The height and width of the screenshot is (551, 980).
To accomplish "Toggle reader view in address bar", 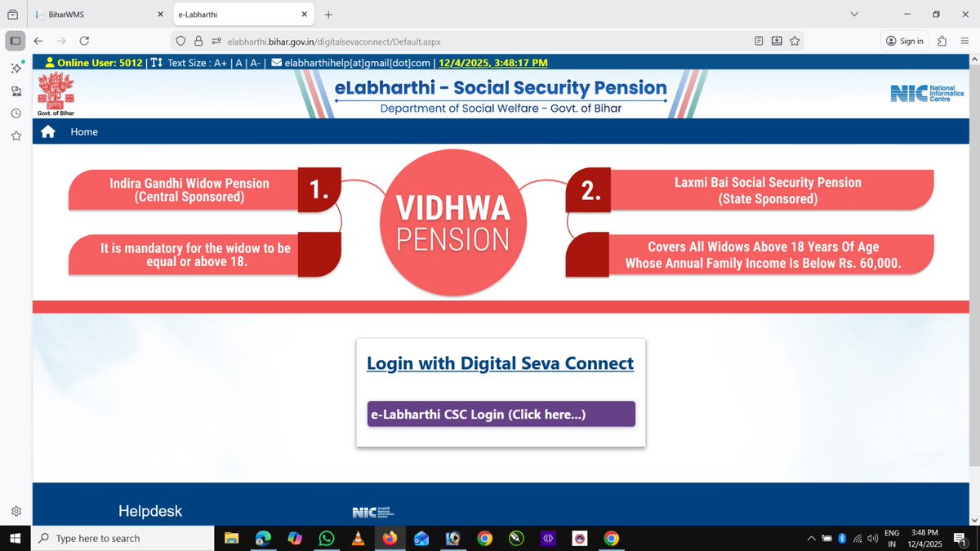I will pyautogui.click(x=759, y=41).
